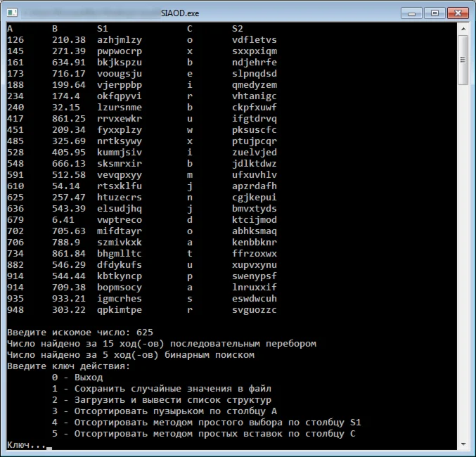Click the string okfqpyvi

120,96
